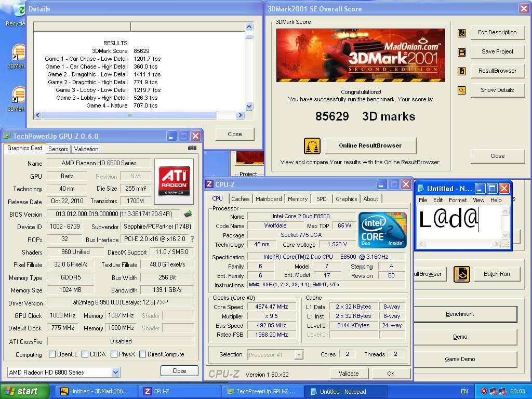Click the Validate button in CPU-Z
This screenshot has height=399, width=532.
349,374
